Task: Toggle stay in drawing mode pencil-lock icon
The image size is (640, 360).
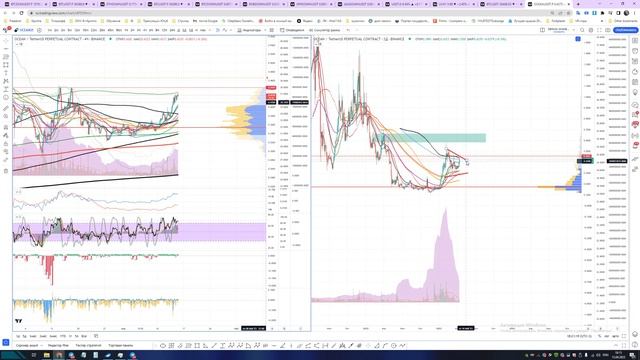Action: (x=6, y=135)
